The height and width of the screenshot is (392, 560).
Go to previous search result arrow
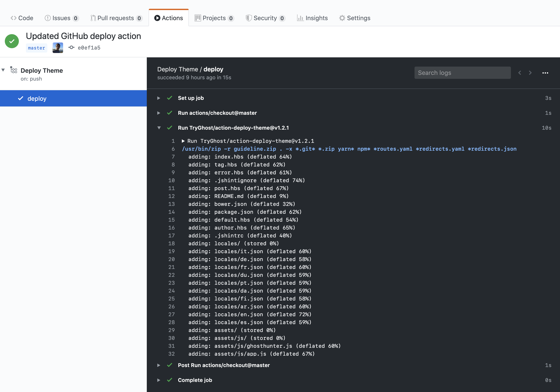tap(519, 73)
